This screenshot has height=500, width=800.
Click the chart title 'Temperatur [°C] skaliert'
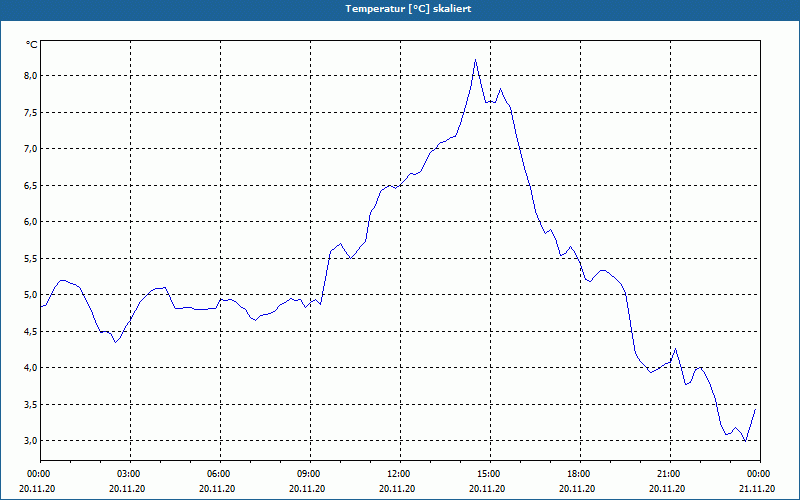(x=408, y=9)
